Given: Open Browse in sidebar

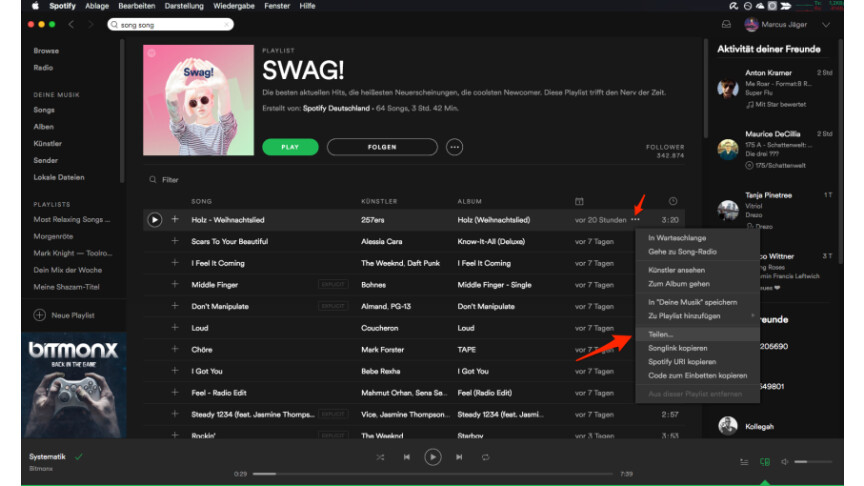Looking at the screenshot, I should tap(46, 51).
